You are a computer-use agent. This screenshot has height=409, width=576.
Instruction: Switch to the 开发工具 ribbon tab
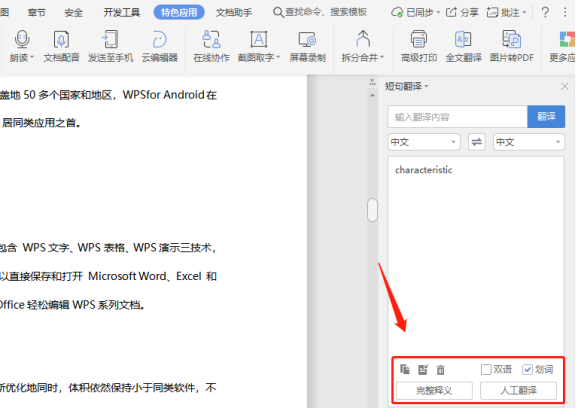(x=121, y=12)
